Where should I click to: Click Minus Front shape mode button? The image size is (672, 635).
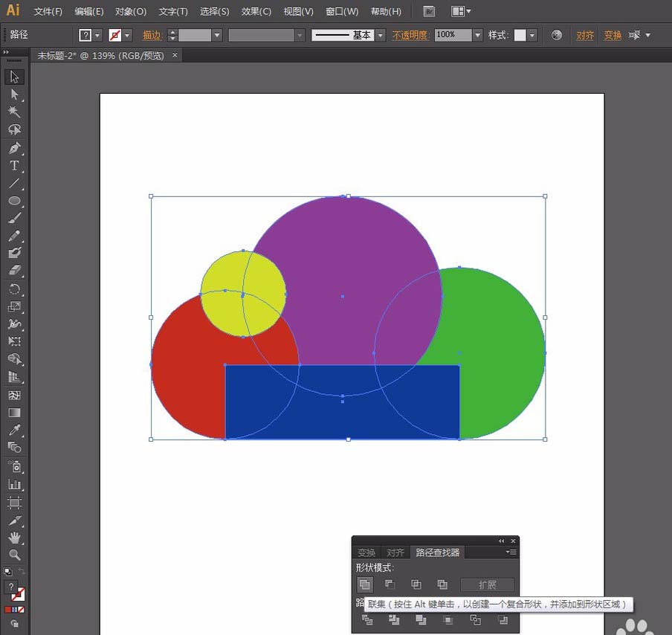pyautogui.click(x=390, y=584)
